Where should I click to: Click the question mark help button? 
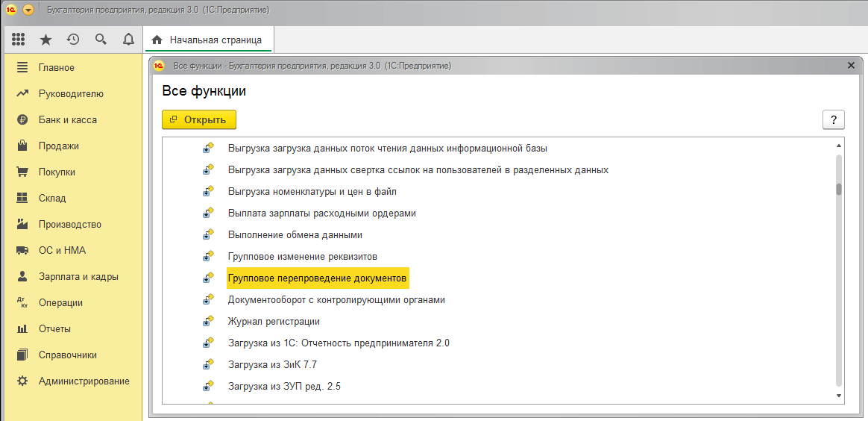[833, 119]
